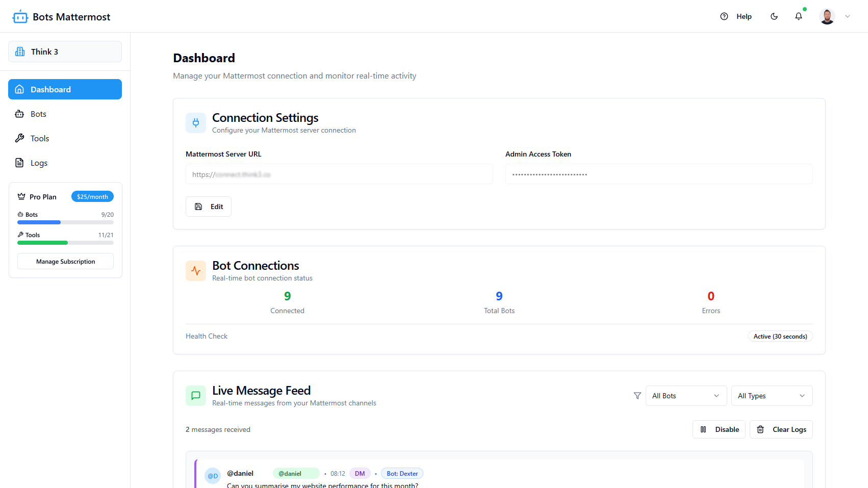Click the $25/month plan badge

(92, 196)
